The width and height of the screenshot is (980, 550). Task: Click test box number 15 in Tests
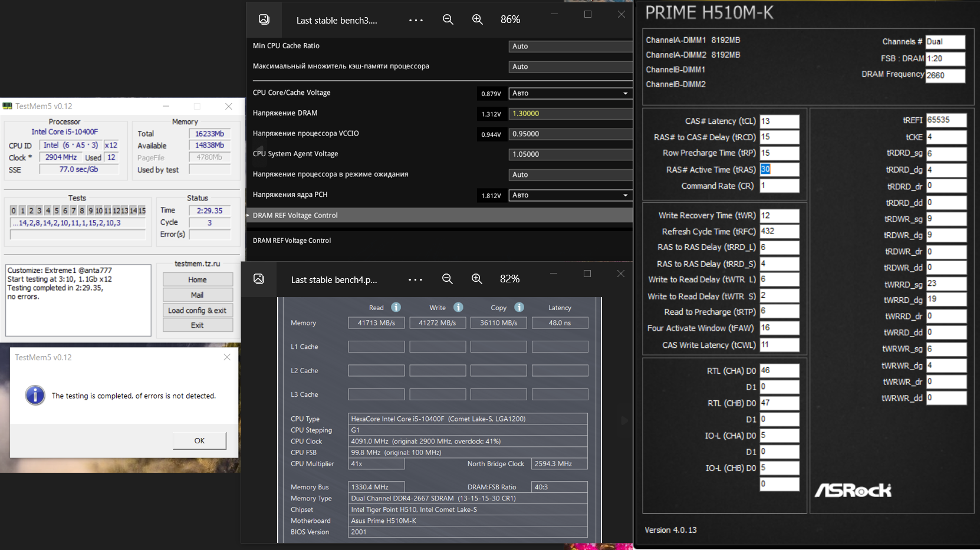[x=142, y=210]
